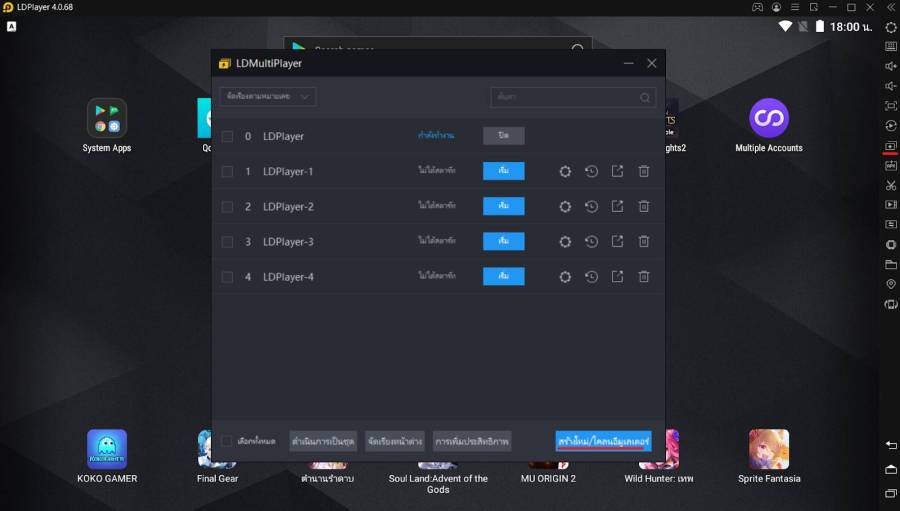This screenshot has height=511, width=900.
Task: Open settings gear for LDPlayer-4
Action: click(565, 277)
